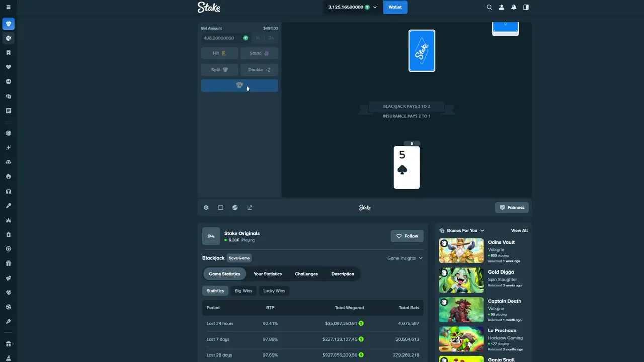Switch to the Your Statistics tab
This screenshot has height=362, width=644.
point(268,274)
